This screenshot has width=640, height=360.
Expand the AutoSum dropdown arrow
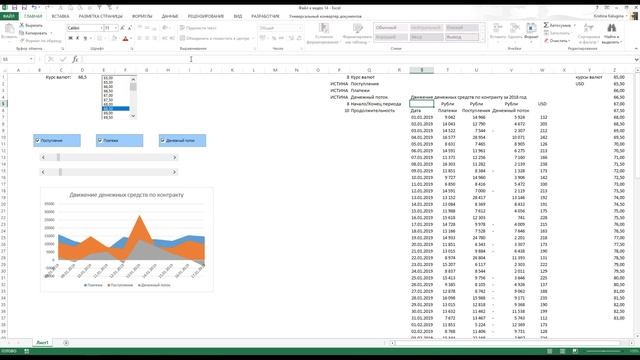coord(574,25)
